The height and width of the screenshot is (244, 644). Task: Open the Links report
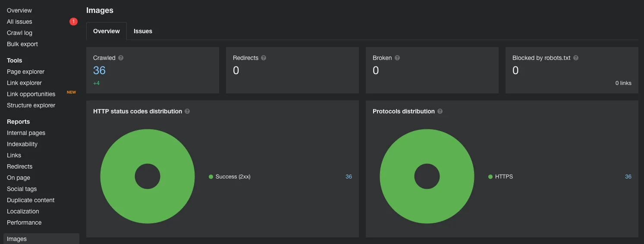(x=14, y=155)
